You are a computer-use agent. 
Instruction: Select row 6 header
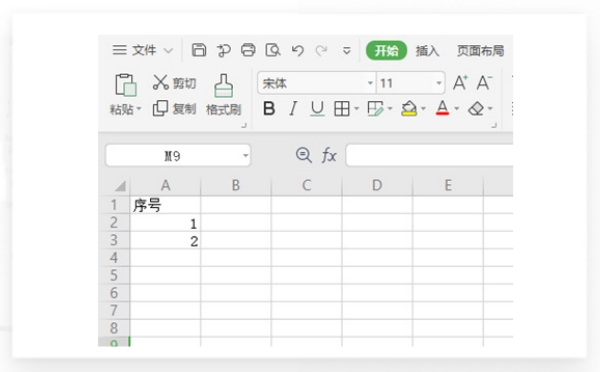click(x=114, y=293)
